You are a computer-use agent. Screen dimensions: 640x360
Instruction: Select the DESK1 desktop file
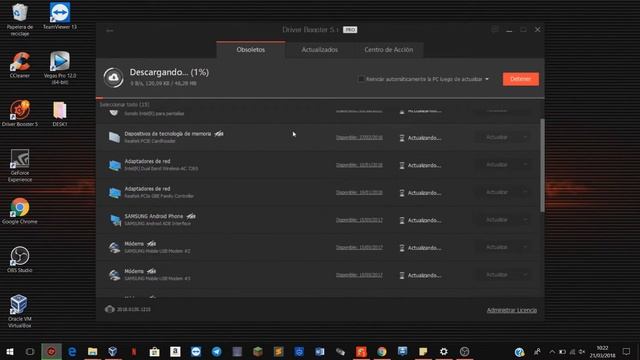click(60, 114)
